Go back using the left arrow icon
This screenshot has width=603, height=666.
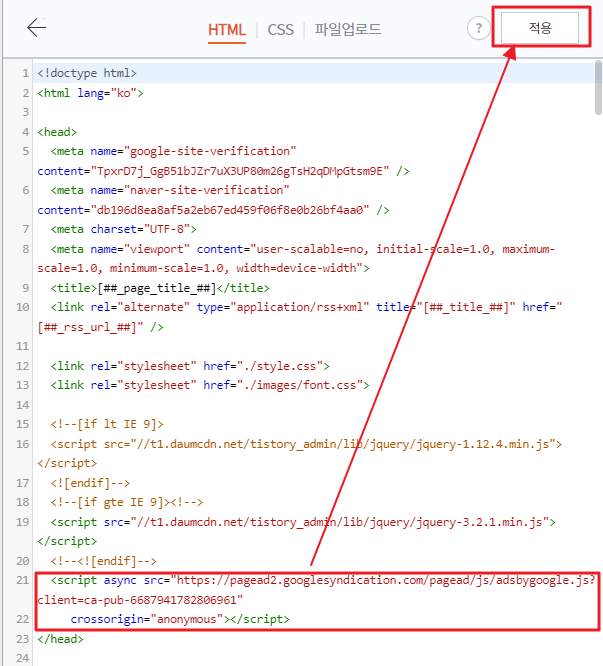click(37, 28)
